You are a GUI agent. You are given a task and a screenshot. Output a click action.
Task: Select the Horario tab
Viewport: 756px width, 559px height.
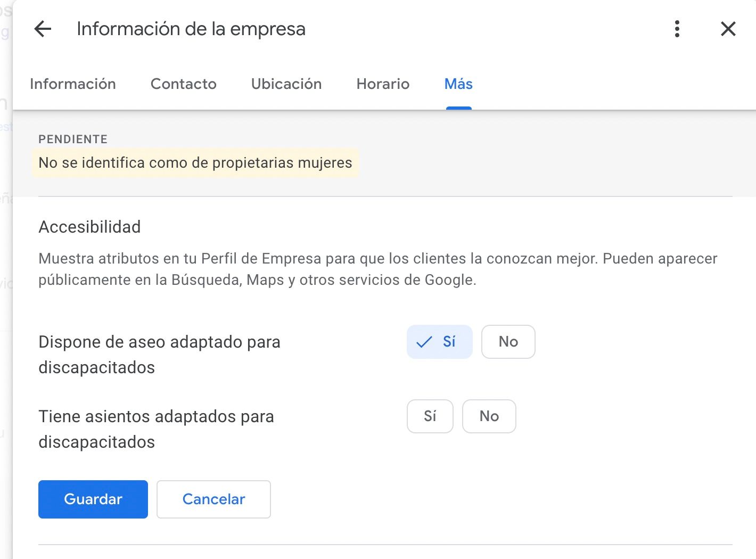[383, 84]
